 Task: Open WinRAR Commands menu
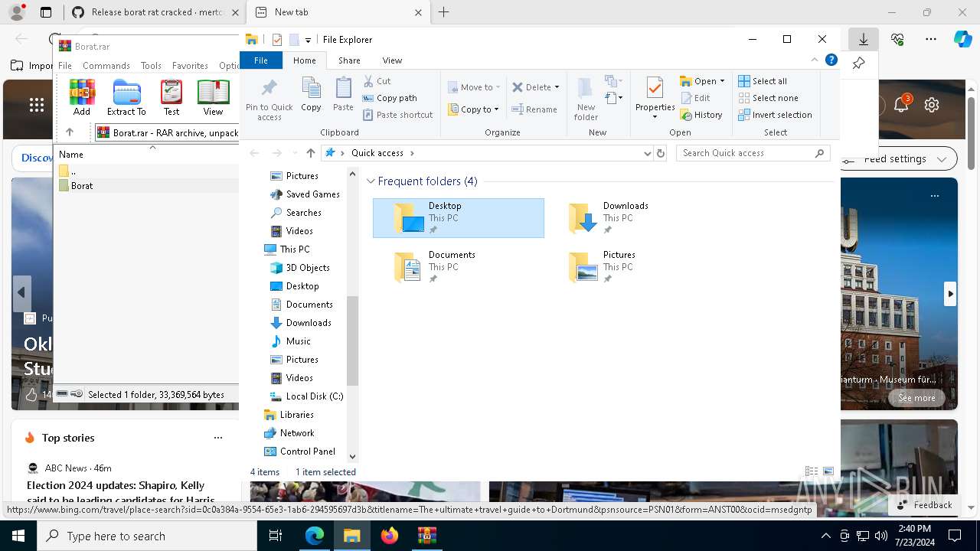[x=106, y=66]
